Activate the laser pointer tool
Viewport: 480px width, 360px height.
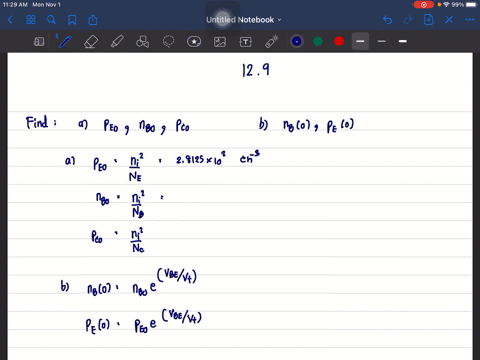pos(272,42)
